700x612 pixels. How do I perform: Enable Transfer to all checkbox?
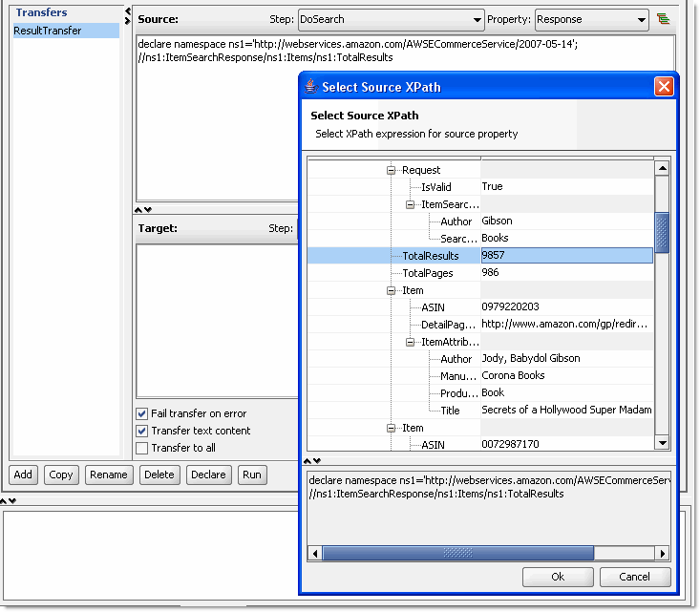142,448
